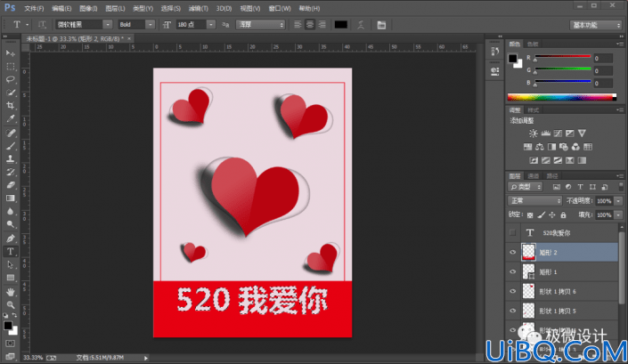Toggle lock all for the layer
This screenshot has width=628, height=364.
coord(563,215)
